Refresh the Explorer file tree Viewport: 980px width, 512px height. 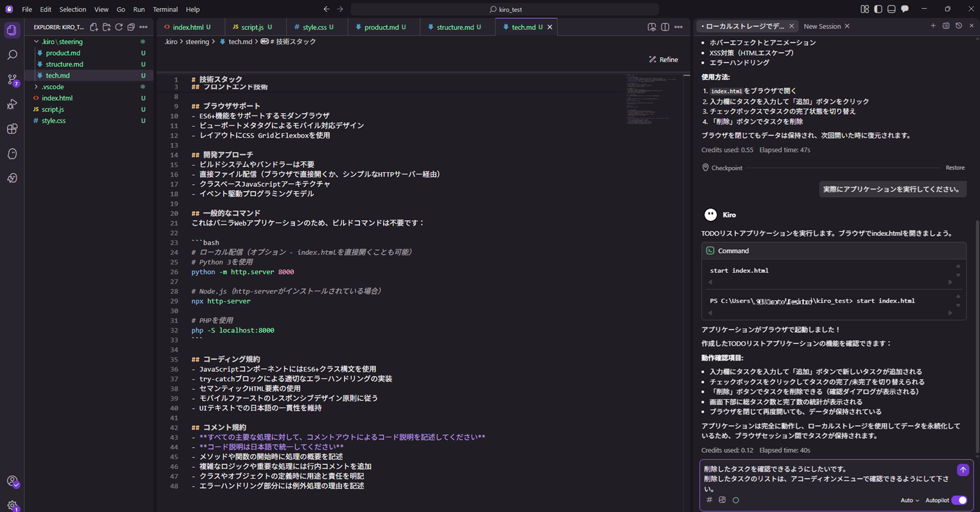click(118, 27)
